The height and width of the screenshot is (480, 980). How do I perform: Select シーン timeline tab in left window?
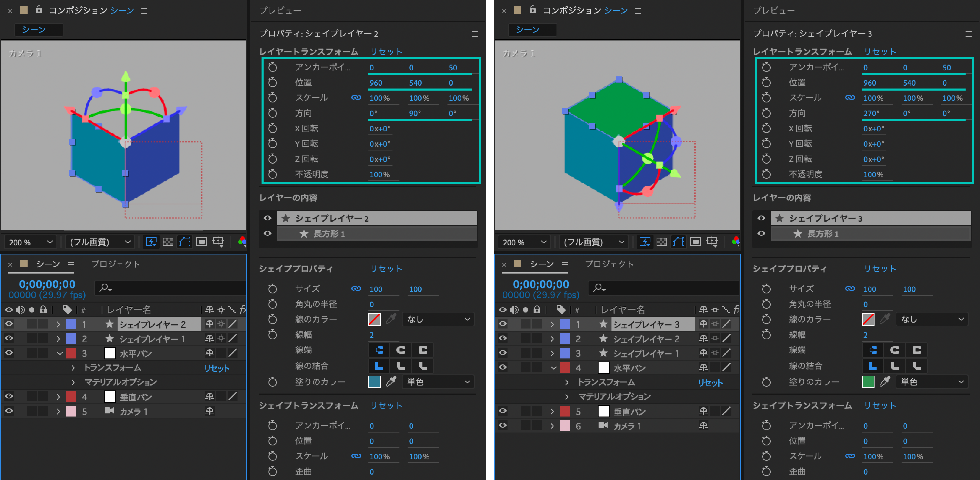click(48, 264)
